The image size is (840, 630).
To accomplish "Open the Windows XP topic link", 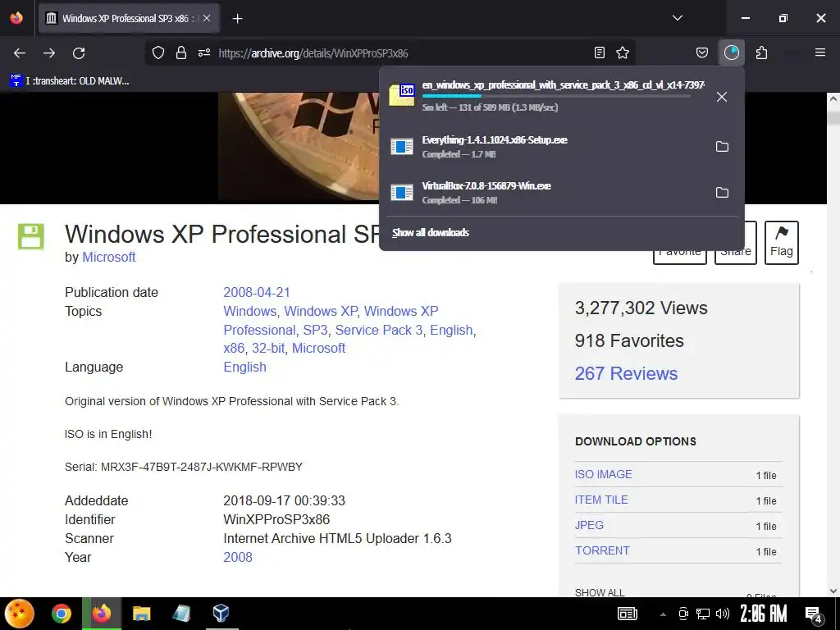I will pyautogui.click(x=321, y=311).
